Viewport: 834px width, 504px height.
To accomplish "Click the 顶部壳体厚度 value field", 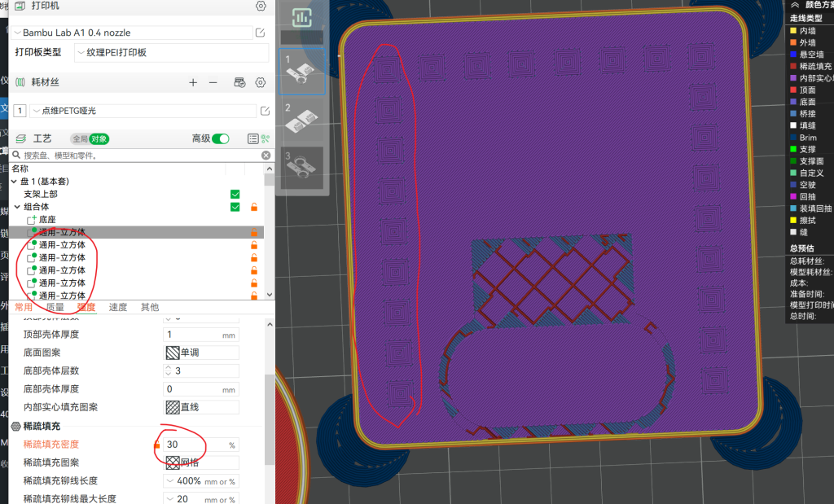I will [201, 335].
